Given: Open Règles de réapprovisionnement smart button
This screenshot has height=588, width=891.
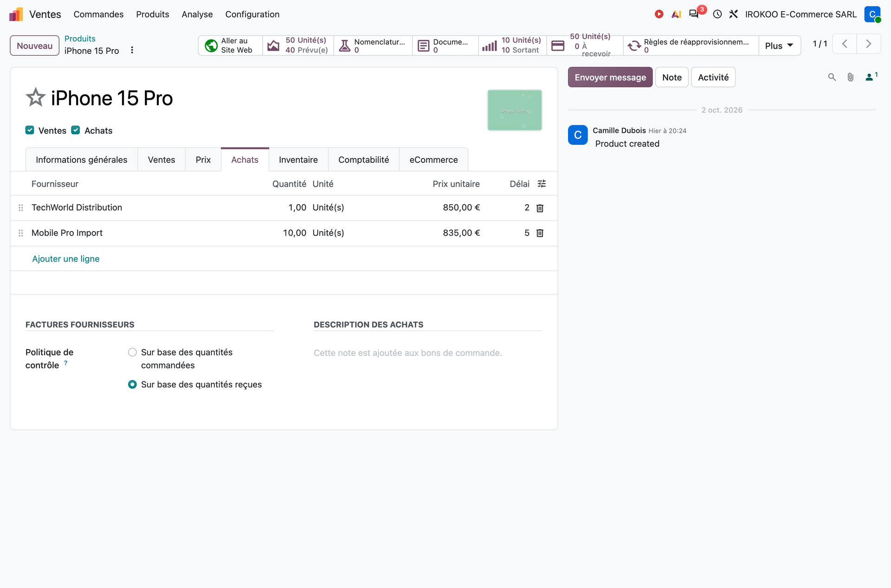Looking at the screenshot, I should pos(691,45).
